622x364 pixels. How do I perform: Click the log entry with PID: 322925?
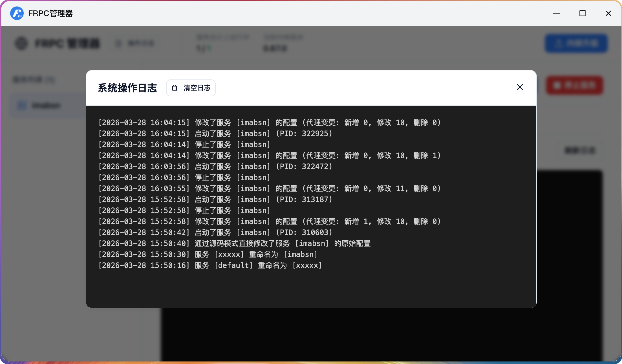tap(215, 134)
